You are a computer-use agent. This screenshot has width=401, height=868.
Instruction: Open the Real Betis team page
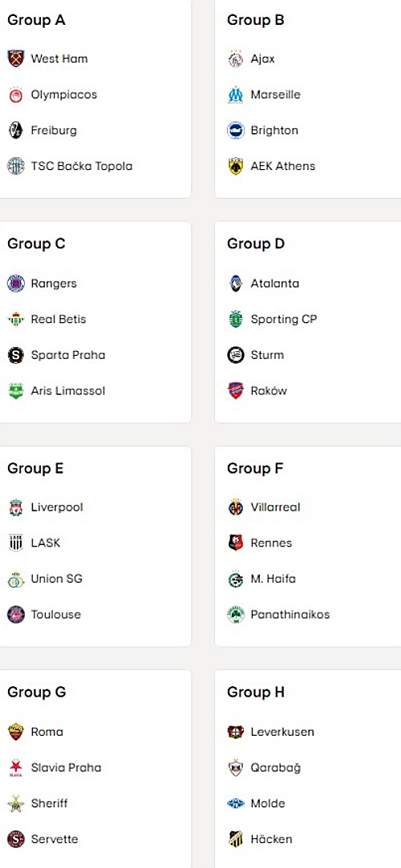coord(59,320)
